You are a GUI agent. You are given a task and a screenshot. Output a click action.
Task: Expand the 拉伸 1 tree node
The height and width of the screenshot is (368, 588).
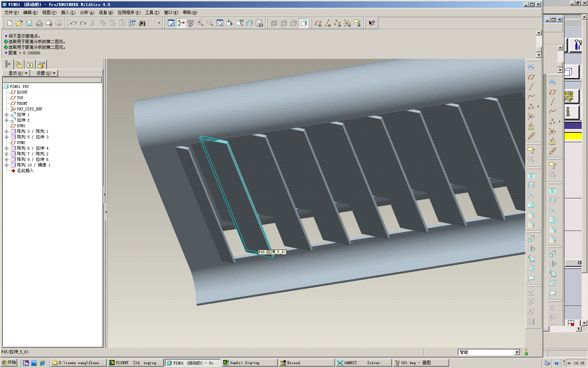pos(6,115)
